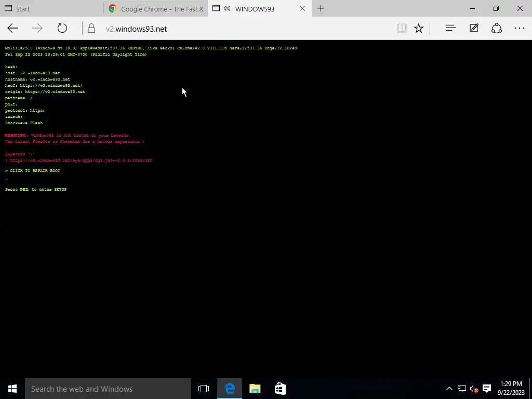
Task: Open the Action Center notifications icon
Action: click(x=487, y=389)
